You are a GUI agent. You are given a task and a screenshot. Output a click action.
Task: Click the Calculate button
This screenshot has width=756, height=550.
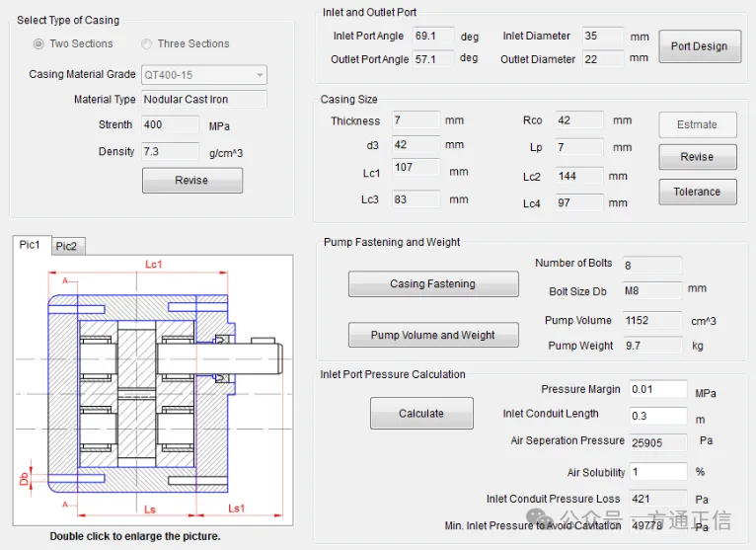pyautogui.click(x=421, y=414)
